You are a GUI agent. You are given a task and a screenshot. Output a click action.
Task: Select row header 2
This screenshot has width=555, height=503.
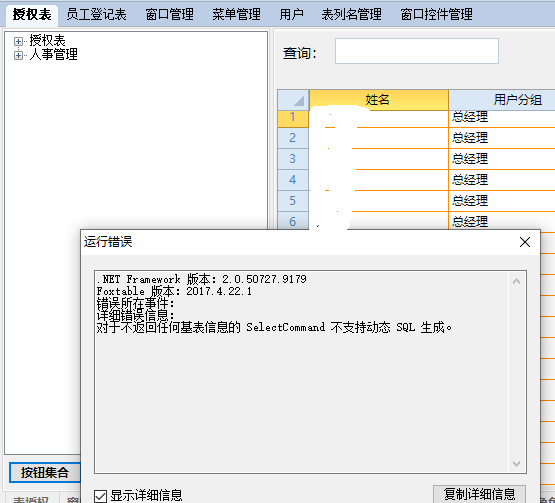pyautogui.click(x=293, y=138)
